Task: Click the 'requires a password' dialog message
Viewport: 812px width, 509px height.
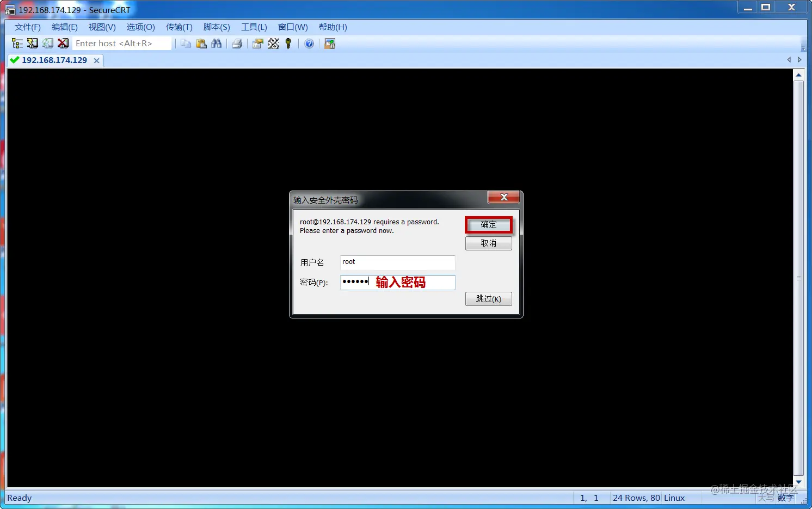Action: (370, 226)
